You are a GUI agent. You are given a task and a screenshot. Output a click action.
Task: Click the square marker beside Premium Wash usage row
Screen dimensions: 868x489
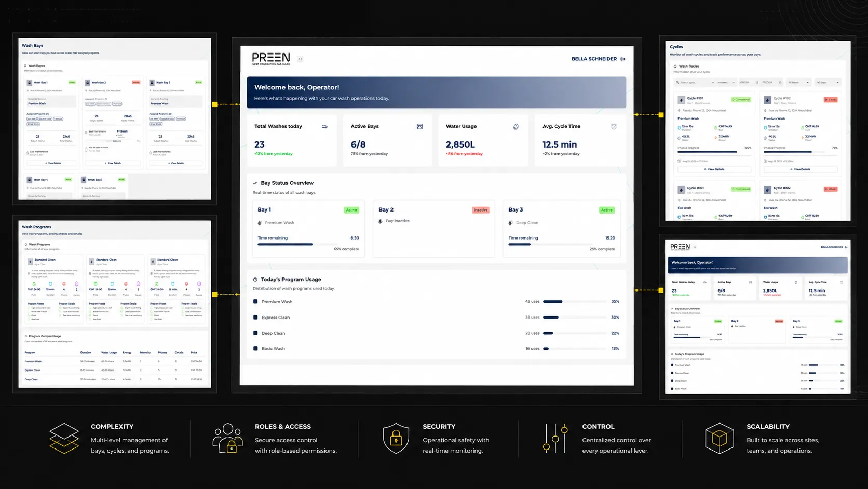pos(255,301)
